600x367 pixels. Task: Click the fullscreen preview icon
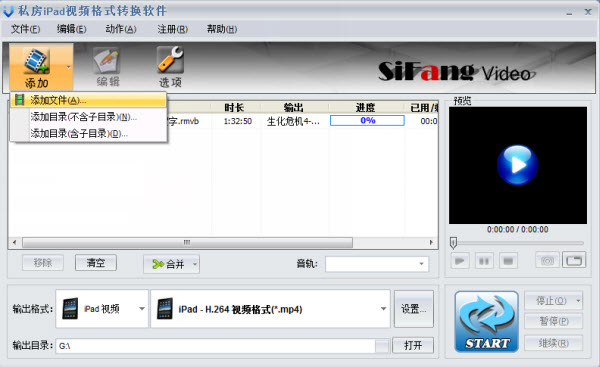point(574,261)
